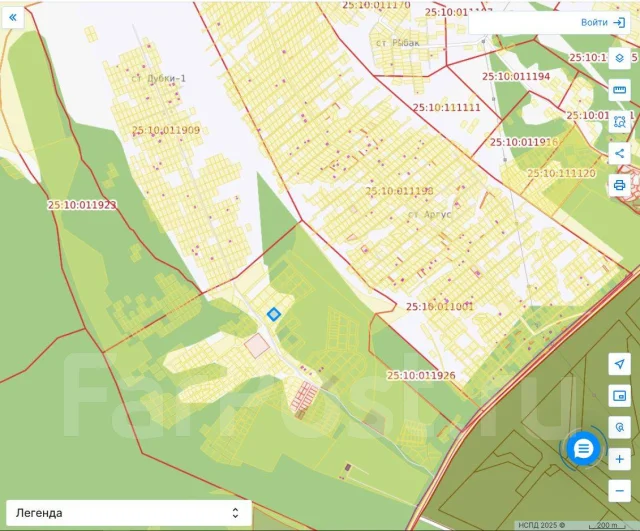Screen dimensions: 640x531
Task: Select the blue highlighted land parcel marker
Action: [x=274, y=314]
